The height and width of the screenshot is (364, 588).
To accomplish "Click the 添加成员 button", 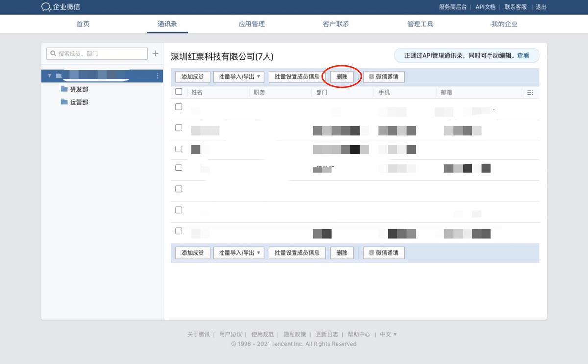I will [x=193, y=76].
